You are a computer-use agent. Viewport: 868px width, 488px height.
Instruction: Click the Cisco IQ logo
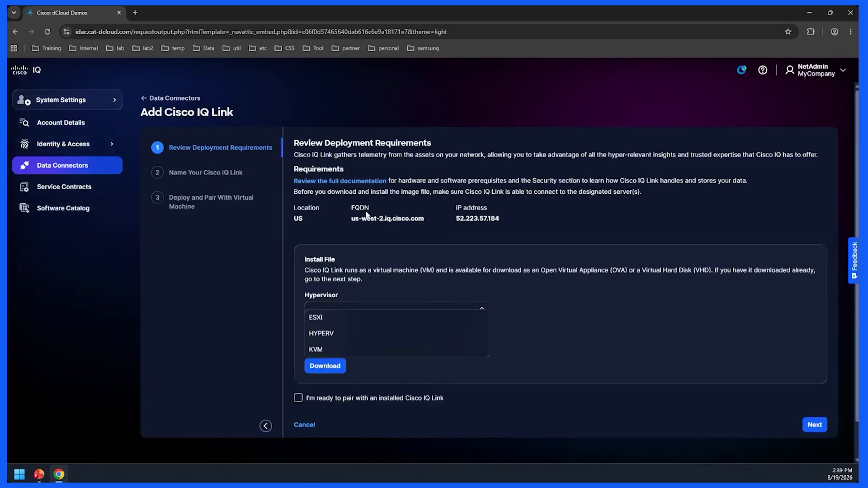pos(26,70)
